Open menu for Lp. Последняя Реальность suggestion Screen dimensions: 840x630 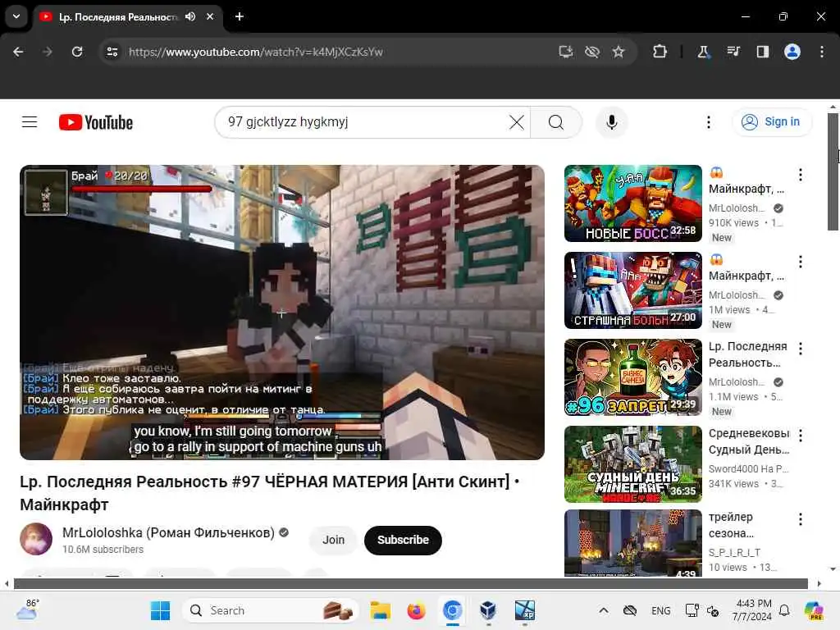[x=801, y=349]
